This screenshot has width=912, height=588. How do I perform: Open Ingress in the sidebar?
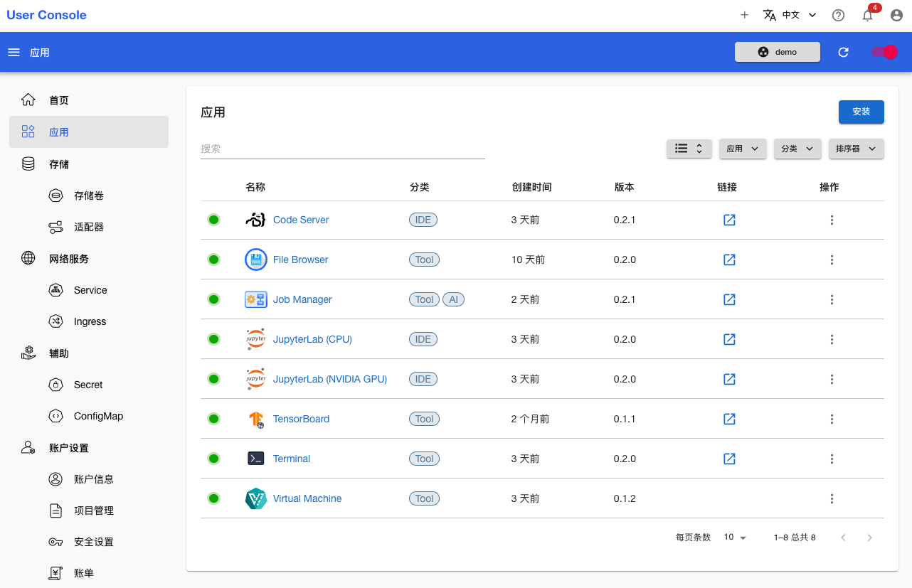point(89,321)
